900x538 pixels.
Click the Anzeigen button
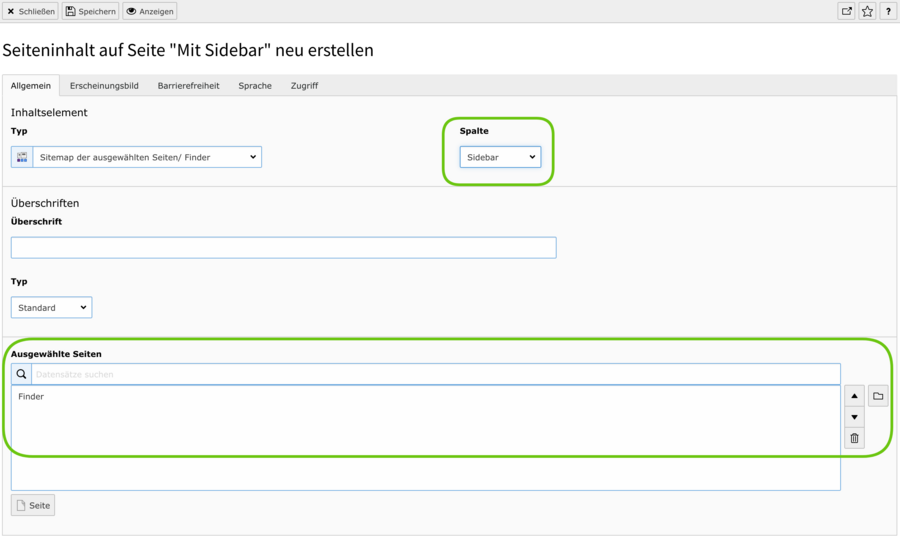coord(150,11)
